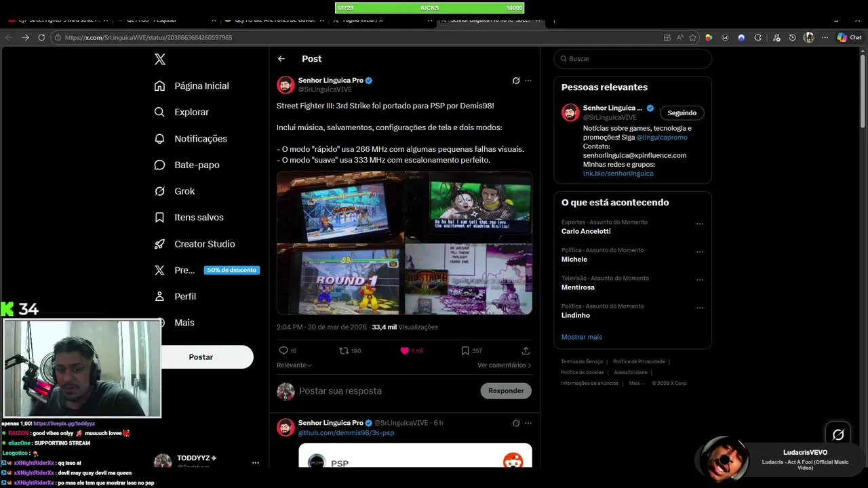Open Premium with 50% de desconto badge
This screenshot has width=868, height=488.
pyautogui.click(x=207, y=270)
